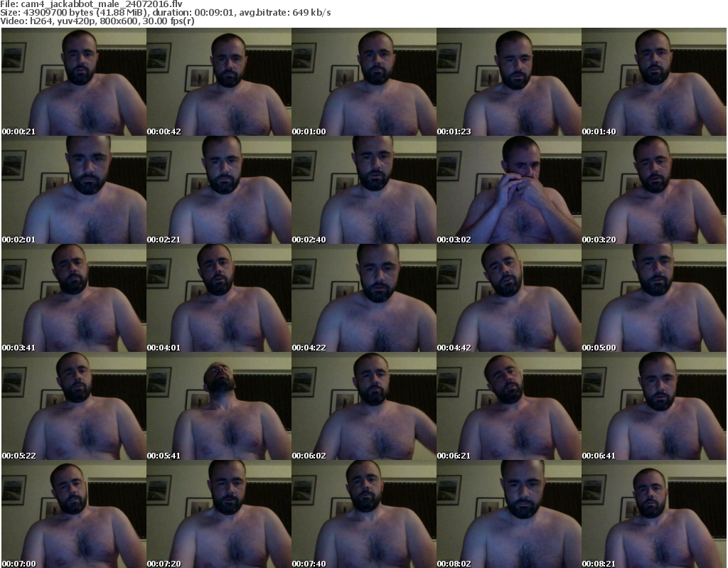The image size is (728, 568).
Task: Select the thumbnail stamped 00:07:00
Action: point(74,514)
